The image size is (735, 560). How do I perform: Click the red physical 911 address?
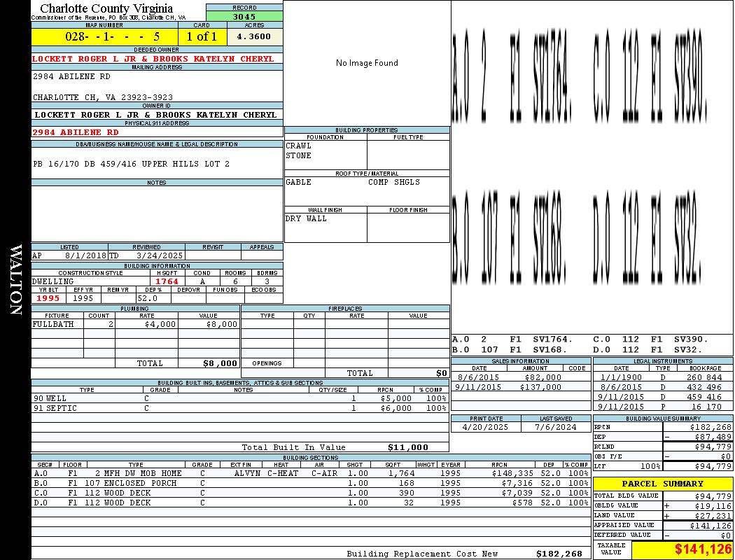[76, 132]
